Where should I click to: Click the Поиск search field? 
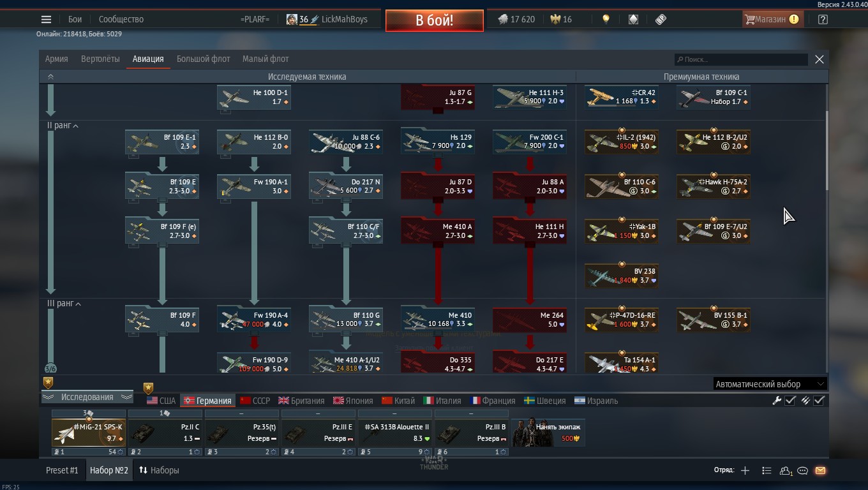(741, 59)
